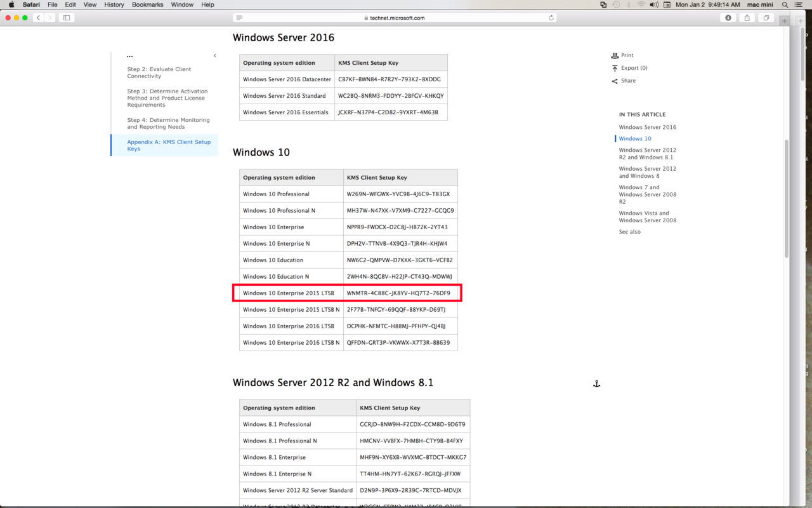Open the File menu
Screen dimensions: 812x508
click(53, 4)
